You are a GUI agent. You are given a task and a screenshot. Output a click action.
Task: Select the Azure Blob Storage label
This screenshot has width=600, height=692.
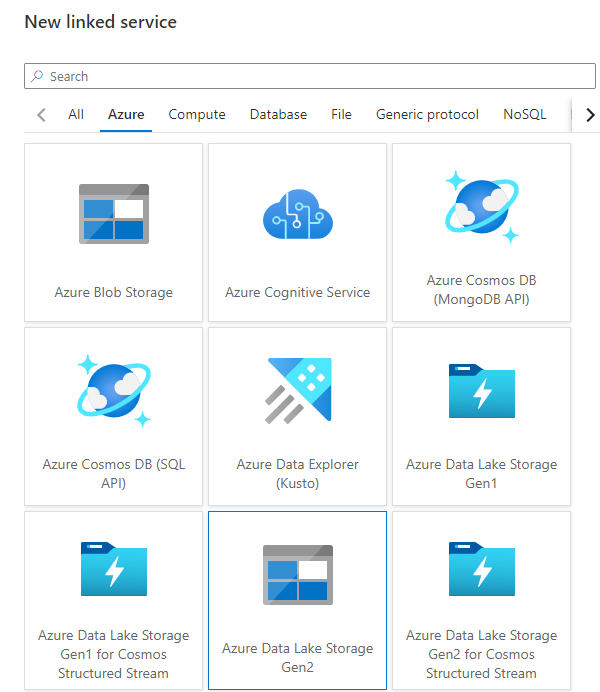point(114,293)
